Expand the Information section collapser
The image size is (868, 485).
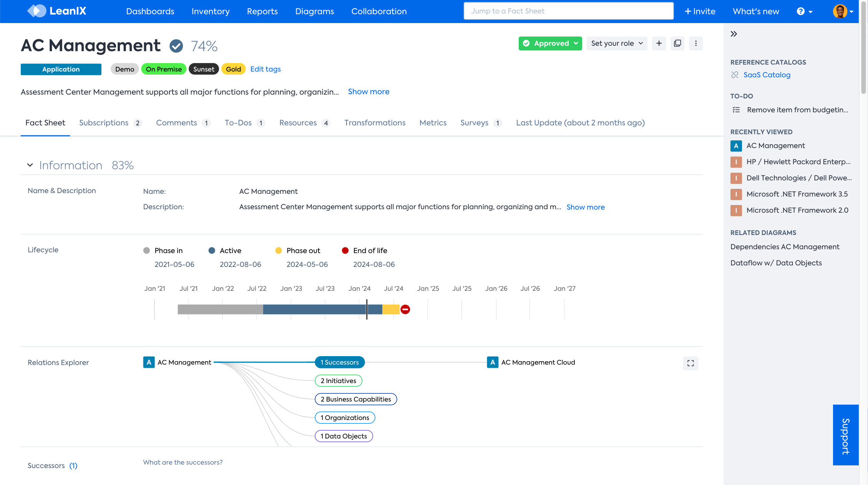(x=30, y=165)
